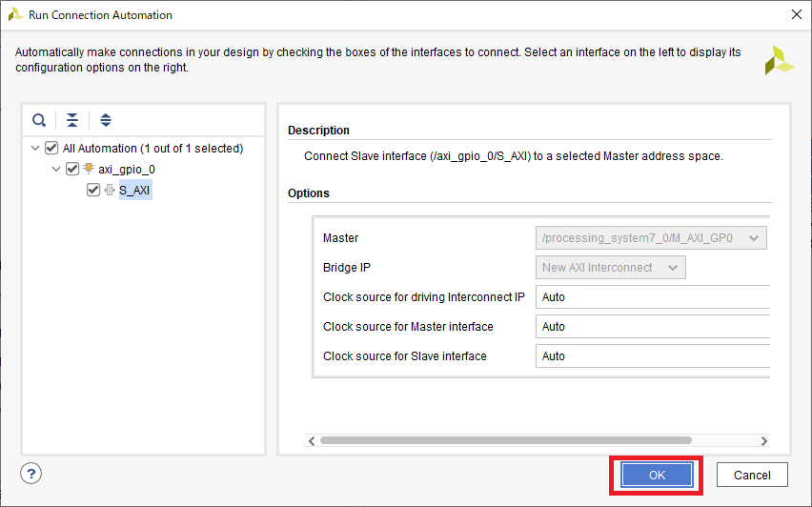The height and width of the screenshot is (507, 812).
Task: Collapse the axi_gpio_0 tree node
Action: point(56,169)
